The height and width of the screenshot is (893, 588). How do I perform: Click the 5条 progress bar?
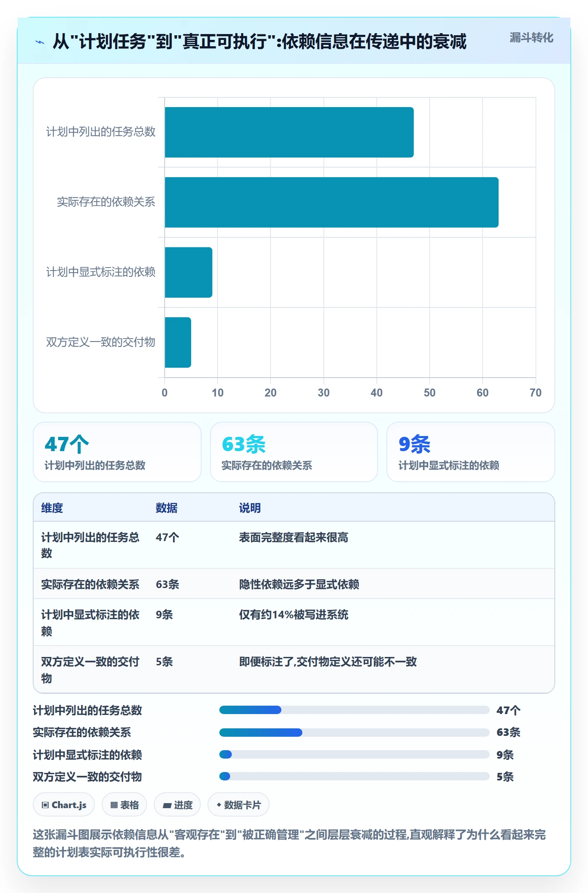pyautogui.click(x=354, y=776)
